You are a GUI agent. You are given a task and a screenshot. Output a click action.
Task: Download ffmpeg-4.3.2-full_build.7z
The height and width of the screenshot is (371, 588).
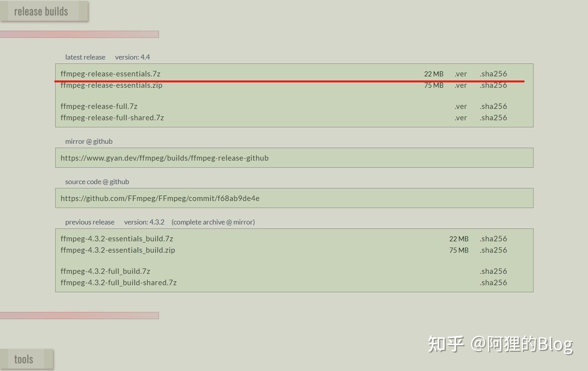[x=105, y=271]
